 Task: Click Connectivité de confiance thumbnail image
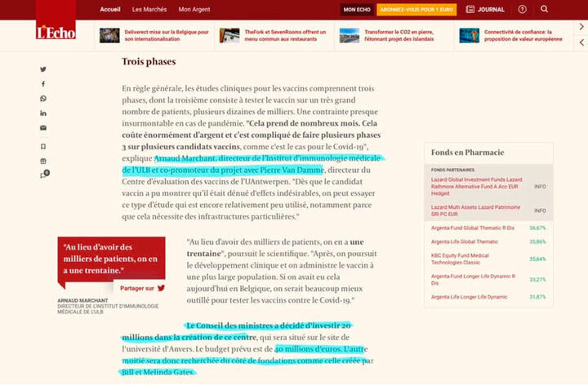(x=469, y=36)
